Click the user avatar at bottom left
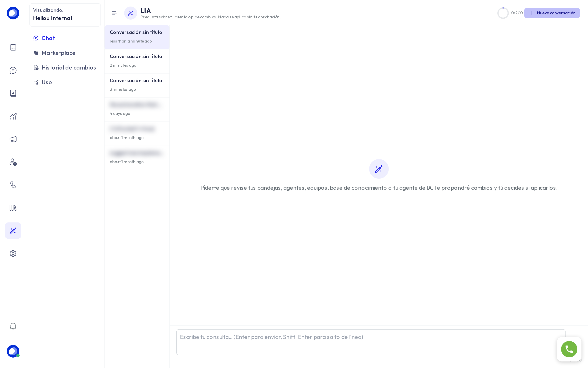 click(x=13, y=351)
